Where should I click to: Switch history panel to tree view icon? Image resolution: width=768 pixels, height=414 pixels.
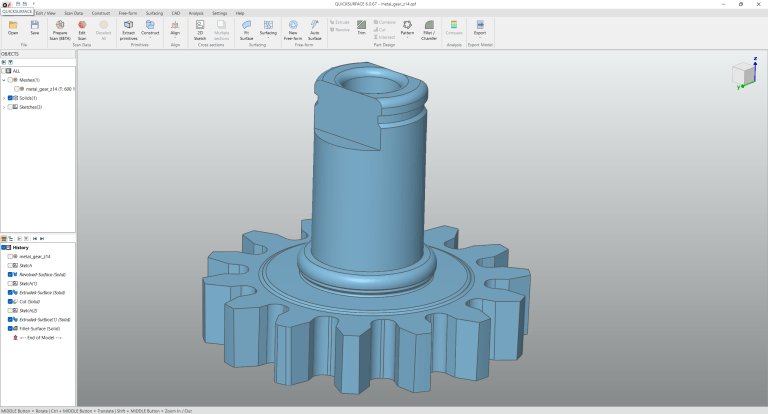pyautogui.click(x=11, y=239)
